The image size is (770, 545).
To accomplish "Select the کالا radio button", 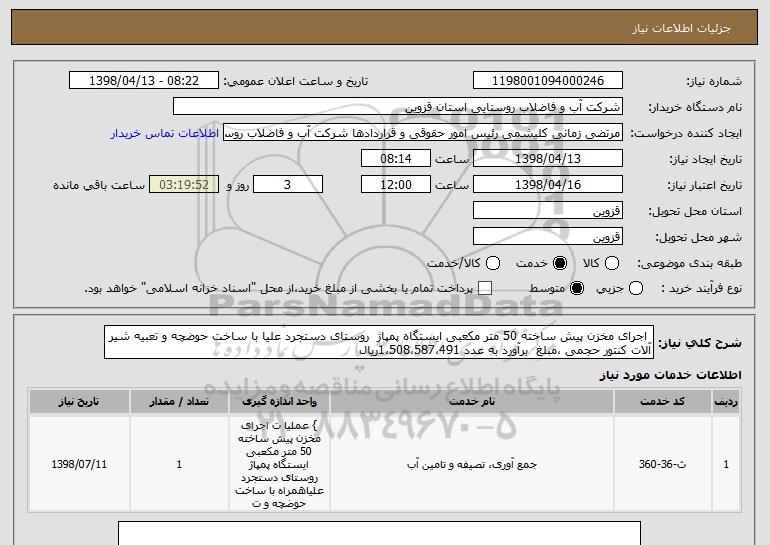I will pyautogui.click(x=611, y=263).
